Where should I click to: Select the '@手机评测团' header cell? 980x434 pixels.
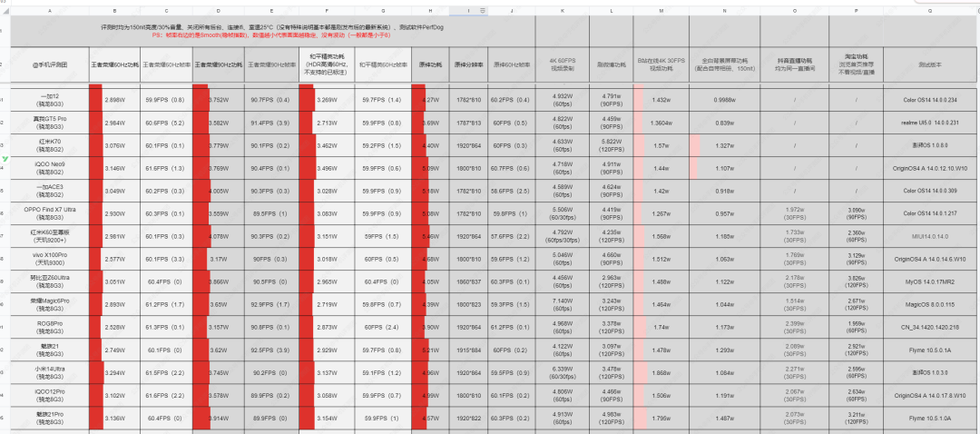pos(50,64)
